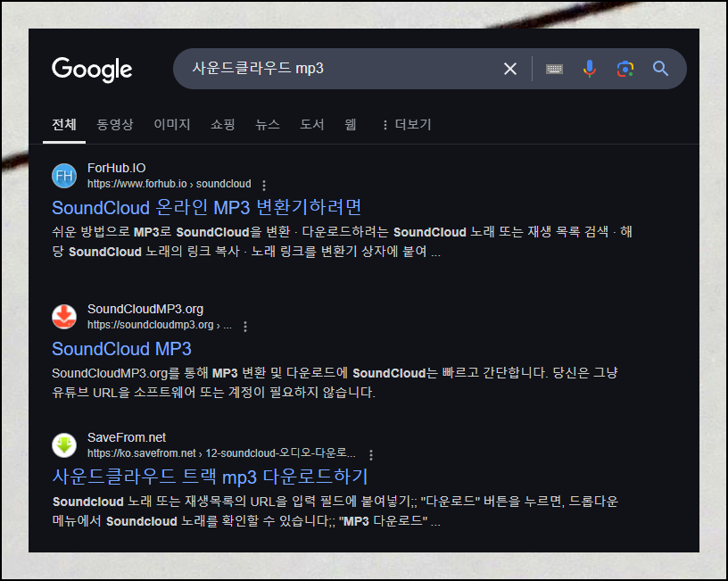The height and width of the screenshot is (581, 728).
Task: Click the SoundCloudMP3.org red download favicon
Action: 64,317
